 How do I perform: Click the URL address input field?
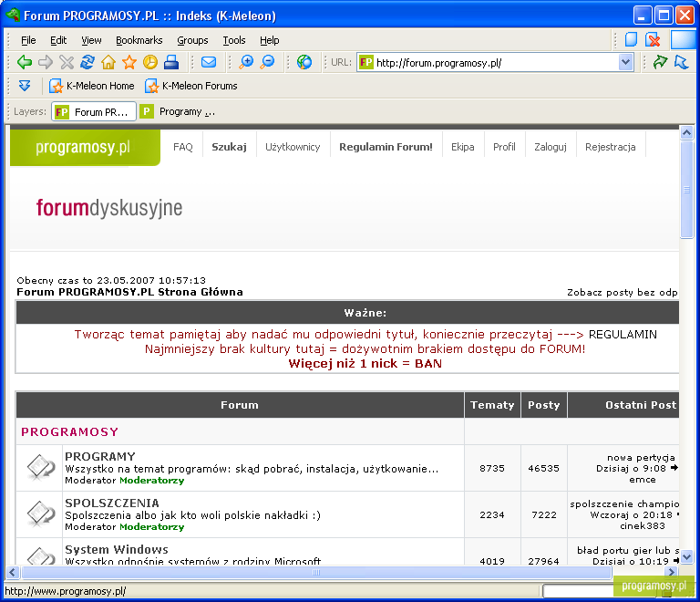click(x=496, y=63)
